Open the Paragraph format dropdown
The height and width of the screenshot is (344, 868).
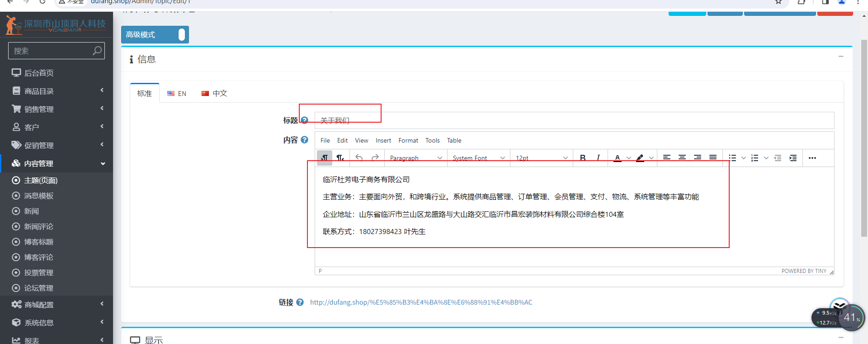coord(415,158)
